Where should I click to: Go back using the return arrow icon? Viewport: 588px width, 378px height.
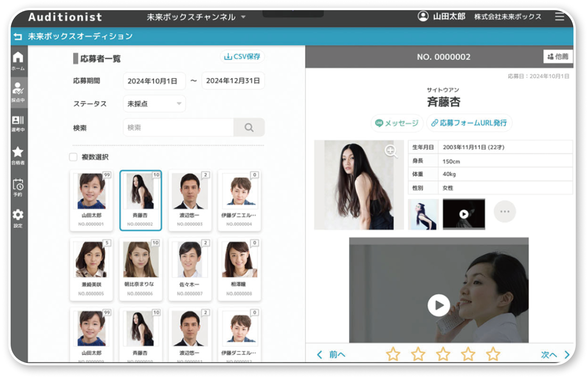[x=17, y=36]
